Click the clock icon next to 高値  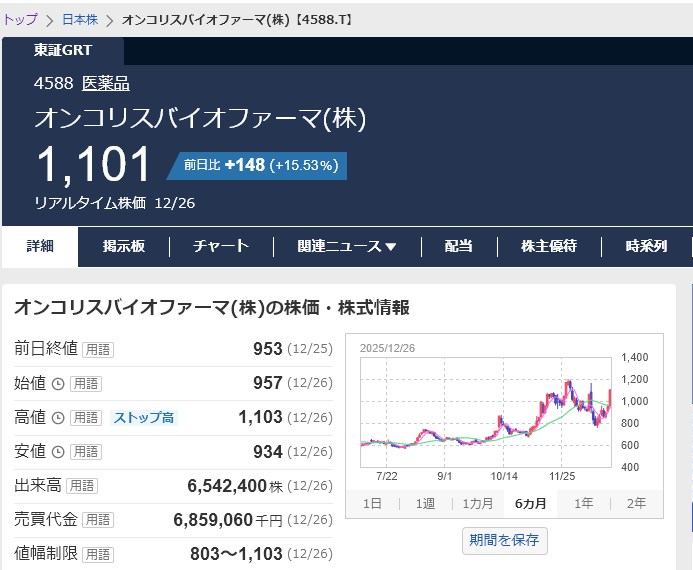point(58,417)
